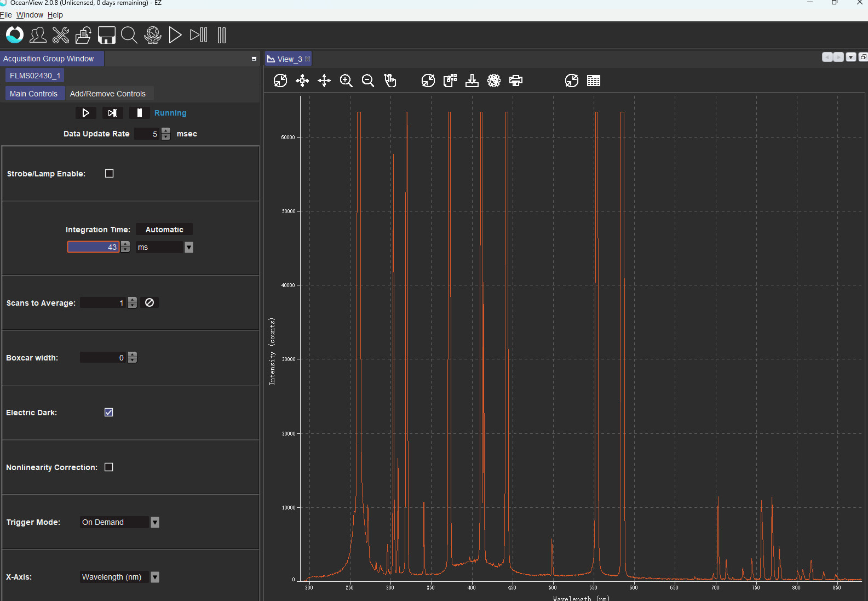Click the floppy disk save icon

pyautogui.click(x=106, y=35)
